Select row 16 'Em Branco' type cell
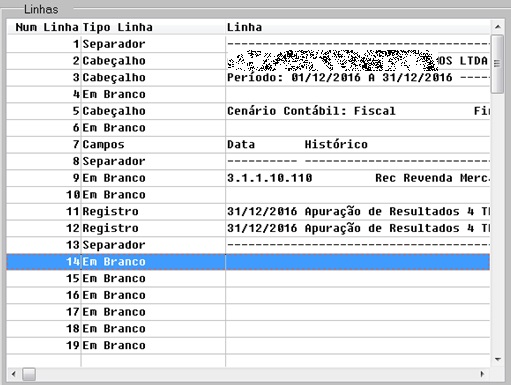511x385 pixels. click(x=153, y=295)
